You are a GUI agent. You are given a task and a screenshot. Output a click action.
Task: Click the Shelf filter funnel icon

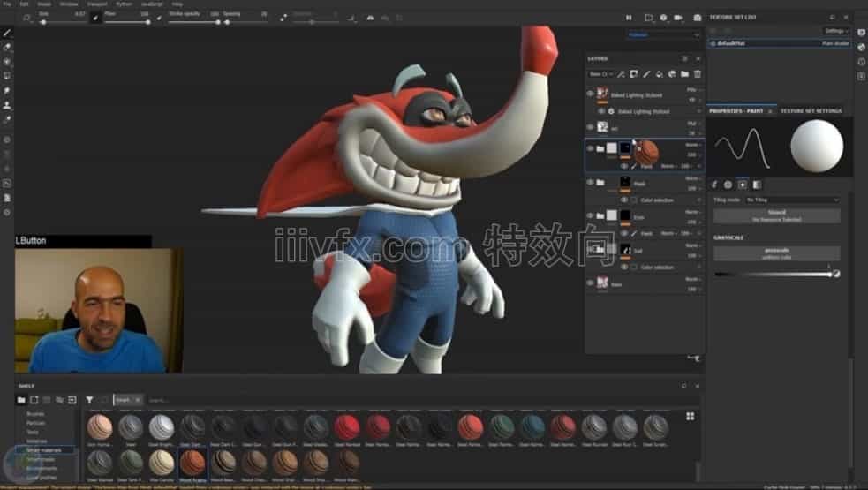(x=89, y=400)
